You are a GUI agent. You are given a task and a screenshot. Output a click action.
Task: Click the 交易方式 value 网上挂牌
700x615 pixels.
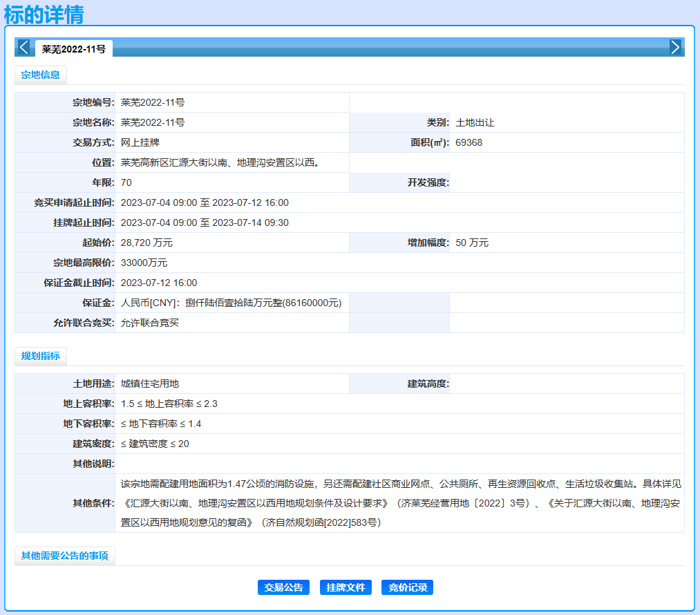[x=140, y=142]
